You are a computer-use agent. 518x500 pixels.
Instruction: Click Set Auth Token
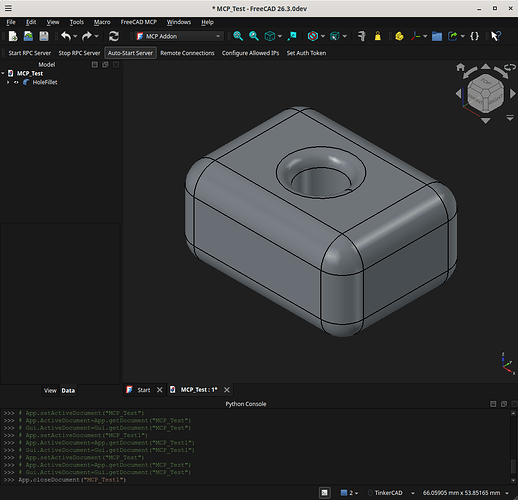pos(306,53)
